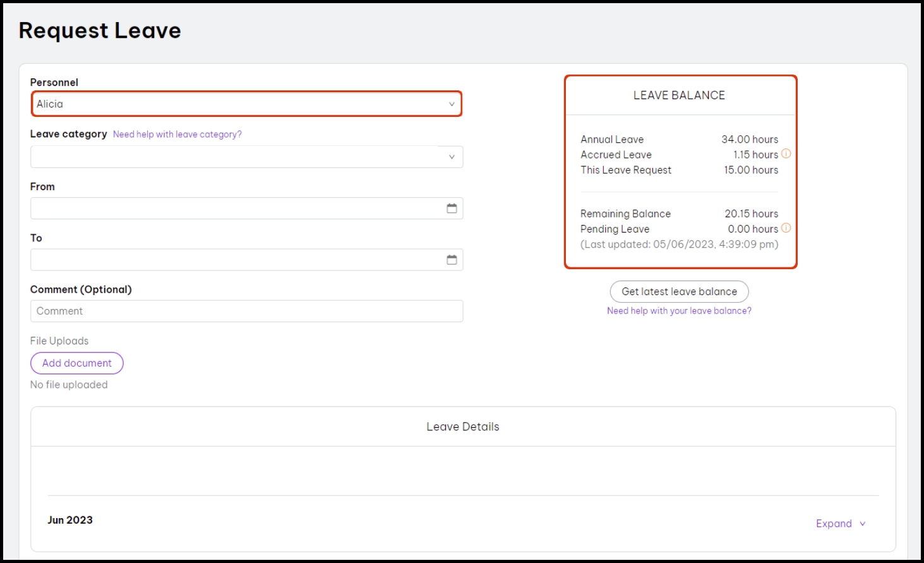The height and width of the screenshot is (563, 924).
Task: Open 'Need help with your leave balance?' link
Action: (x=679, y=311)
